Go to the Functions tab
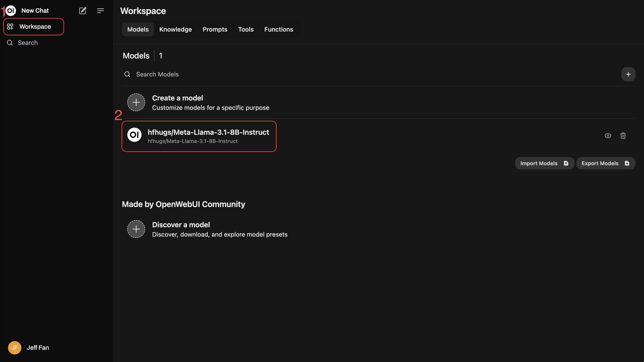The width and height of the screenshot is (644, 362). tap(279, 30)
